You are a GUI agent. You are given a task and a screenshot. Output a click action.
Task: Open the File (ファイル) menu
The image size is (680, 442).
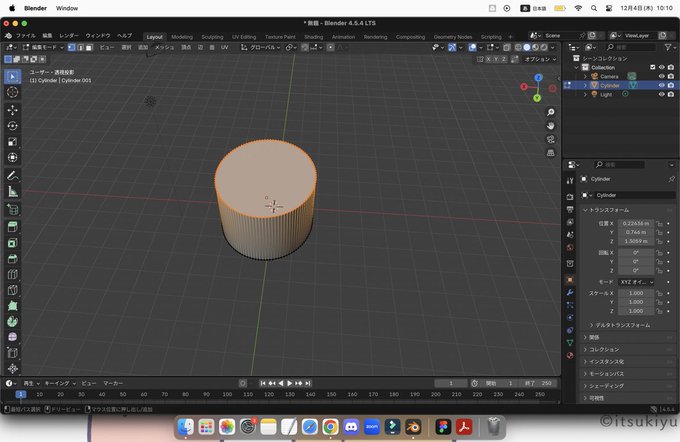[26, 36]
